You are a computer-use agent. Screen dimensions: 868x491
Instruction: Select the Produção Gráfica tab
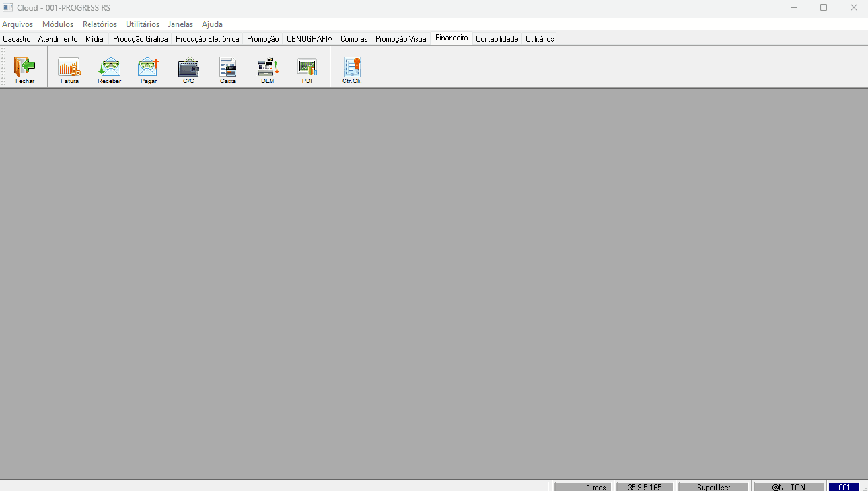pos(141,39)
